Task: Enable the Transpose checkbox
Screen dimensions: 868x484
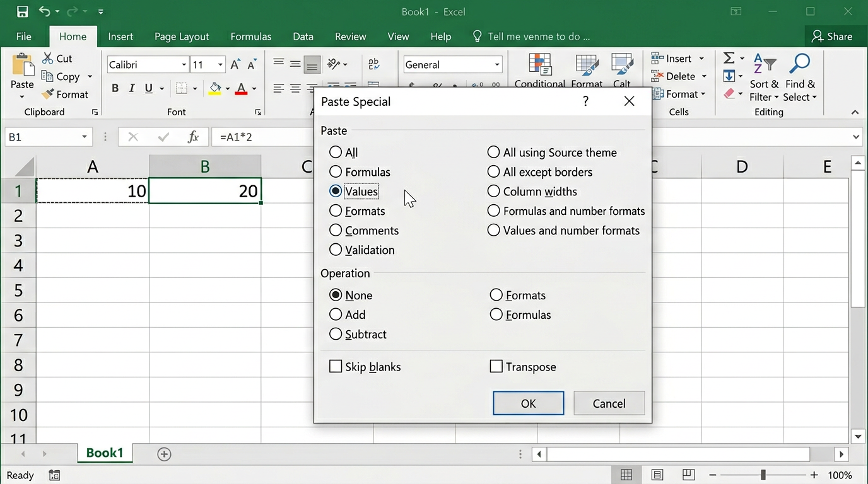Action: point(496,367)
